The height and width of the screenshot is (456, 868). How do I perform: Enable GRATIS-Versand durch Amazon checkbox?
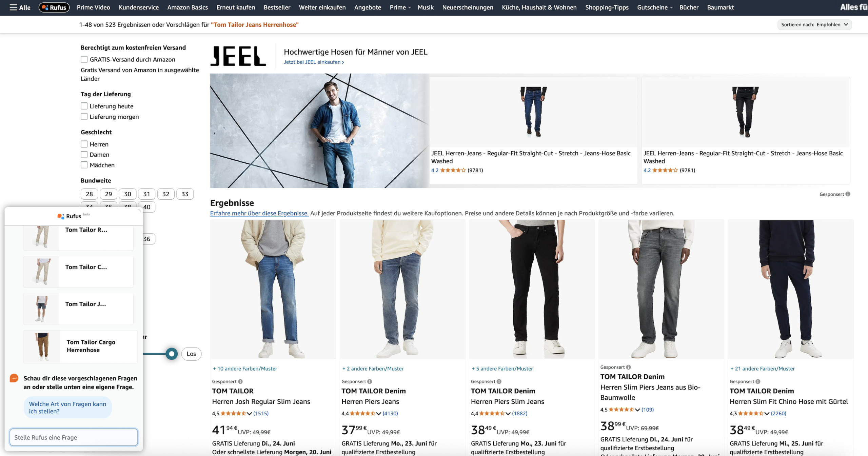click(x=84, y=59)
